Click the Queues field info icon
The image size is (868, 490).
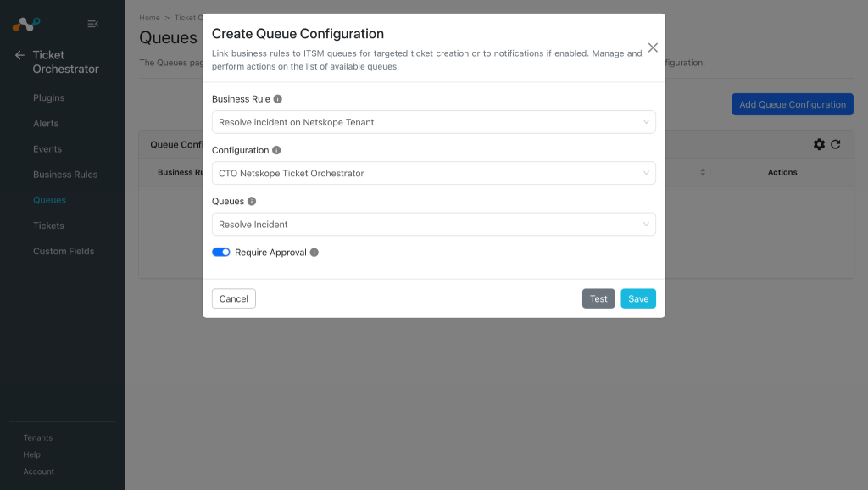point(252,202)
